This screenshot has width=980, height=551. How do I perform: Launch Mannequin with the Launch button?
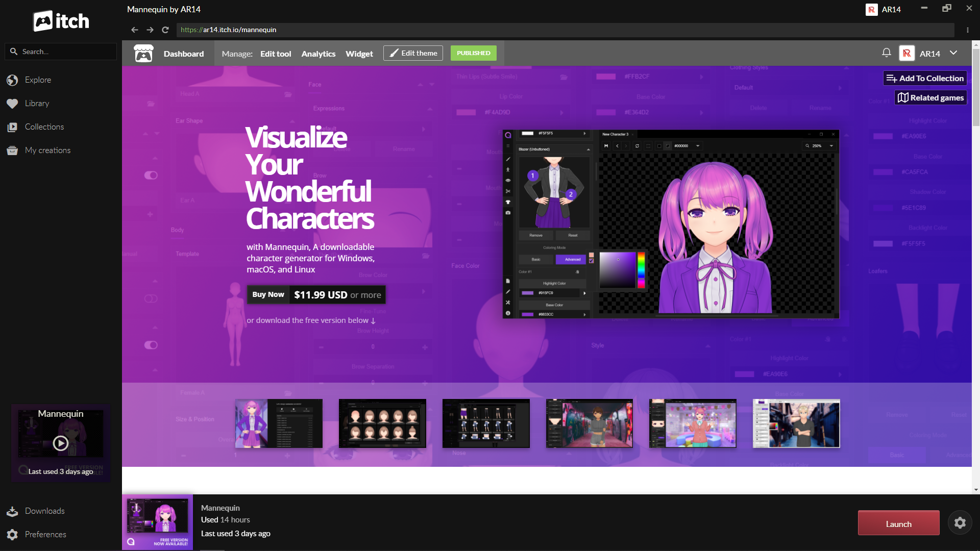pos(899,523)
